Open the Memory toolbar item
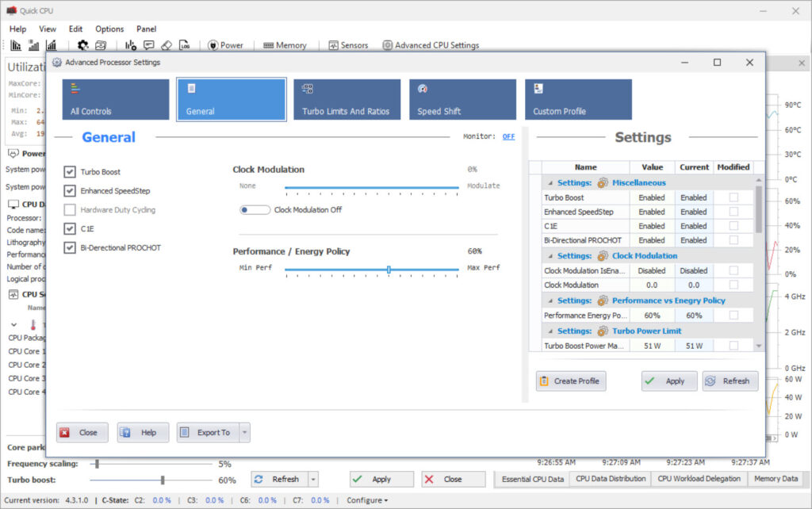This screenshot has width=812, height=509. click(285, 45)
